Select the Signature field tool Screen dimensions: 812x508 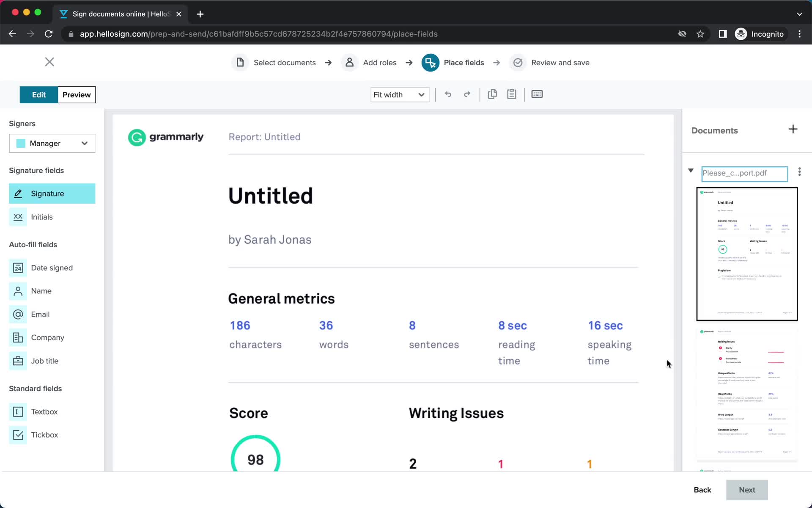click(52, 193)
